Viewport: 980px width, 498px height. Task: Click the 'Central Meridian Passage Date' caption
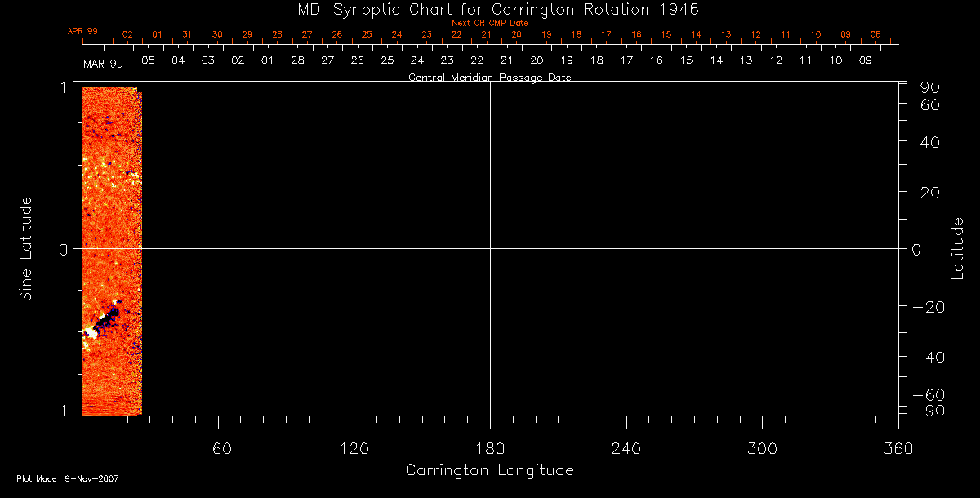[x=489, y=78]
